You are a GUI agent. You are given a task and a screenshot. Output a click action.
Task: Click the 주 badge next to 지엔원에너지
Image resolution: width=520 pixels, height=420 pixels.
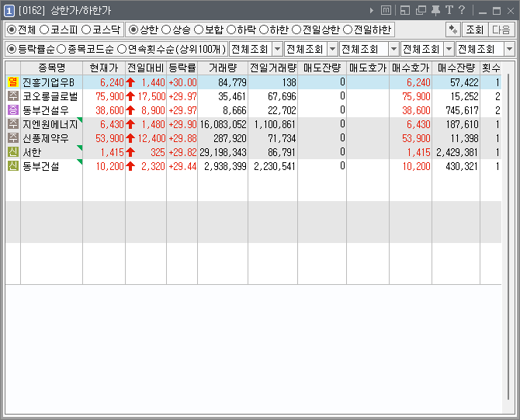pyautogui.click(x=13, y=123)
